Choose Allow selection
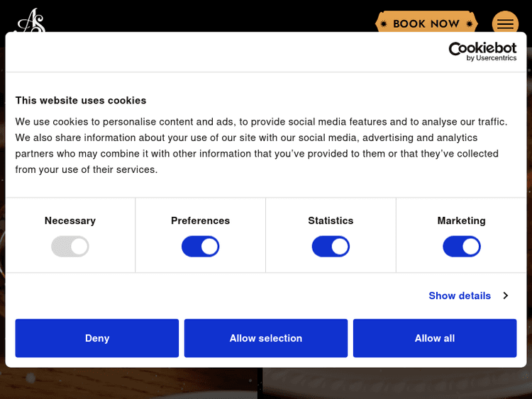The width and height of the screenshot is (532, 399). pos(266,338)
